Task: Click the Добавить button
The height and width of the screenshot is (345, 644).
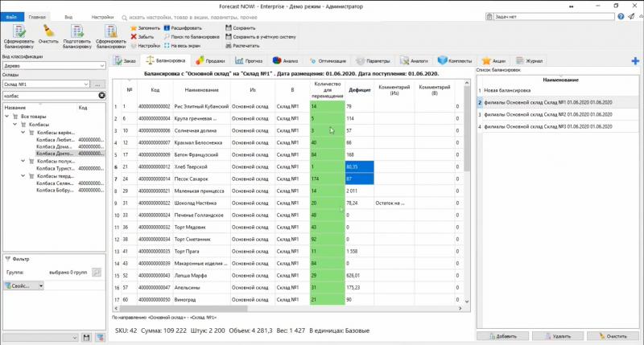Action: pos(502,335)
